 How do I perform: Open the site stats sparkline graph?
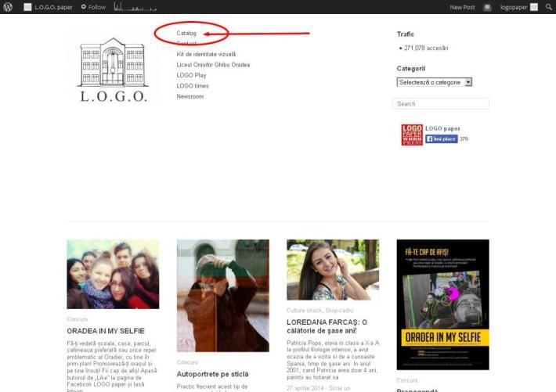point(132,7)
